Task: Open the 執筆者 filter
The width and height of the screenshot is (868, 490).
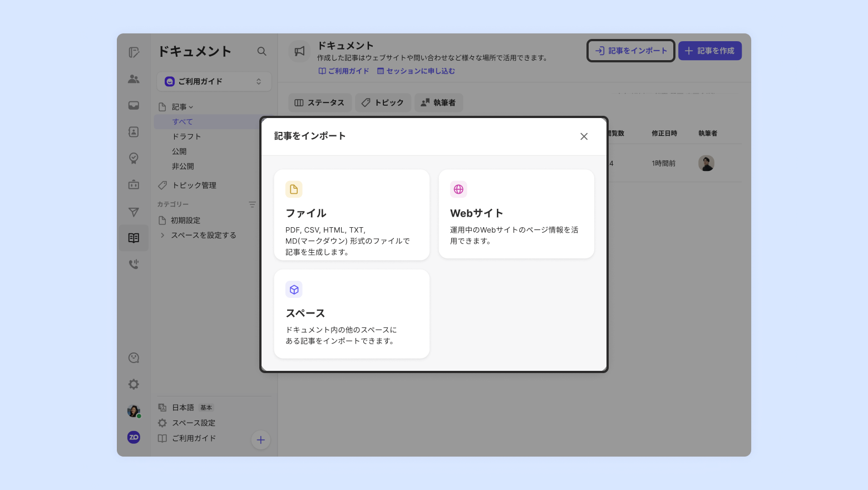Action: click(438, 102)
